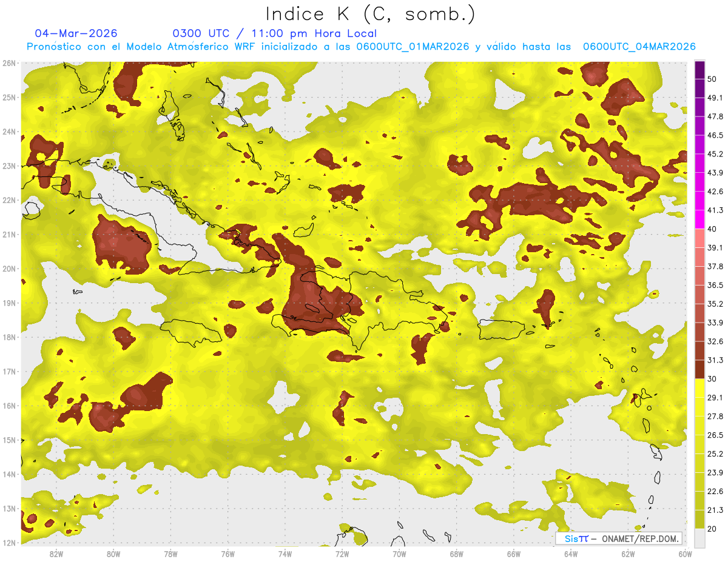The height and width of the screenshot is (562, 728).
Task: Select the colorbar value "39.1"
Action: (715, 247)
